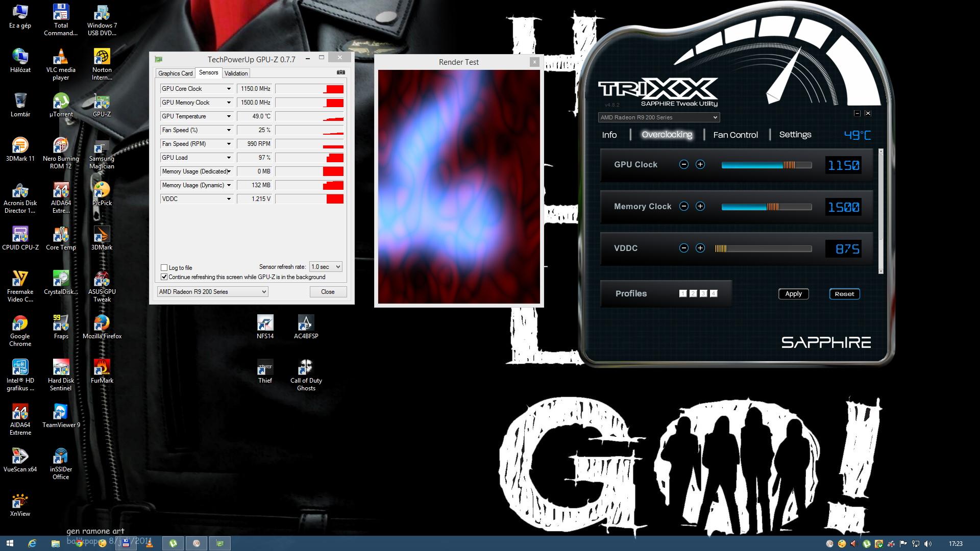
Task: Open Hard Disk Sentinel desktop icon
Action: coord(61,375)
